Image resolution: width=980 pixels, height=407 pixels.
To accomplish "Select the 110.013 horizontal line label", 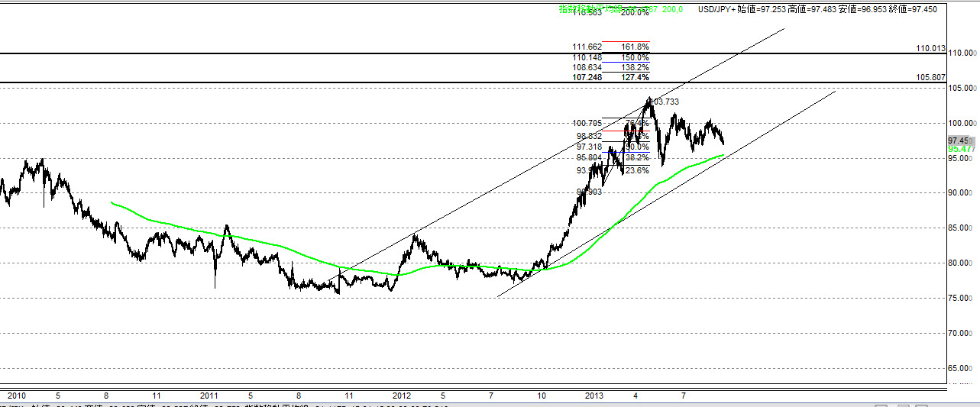I will (x=930, y=48).
